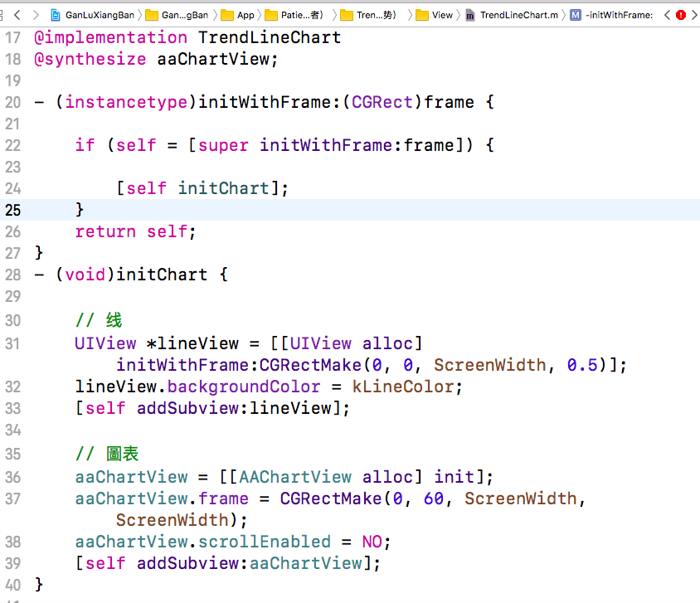
Task: Open the View folder breadcrumb dropdown
Action: coord(443,12)
